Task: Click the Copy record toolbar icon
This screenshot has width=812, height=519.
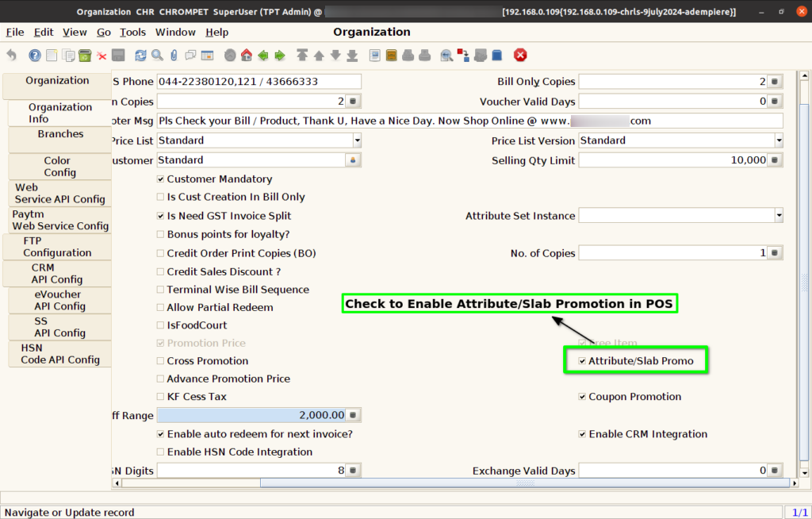Action: click(68, 55)
